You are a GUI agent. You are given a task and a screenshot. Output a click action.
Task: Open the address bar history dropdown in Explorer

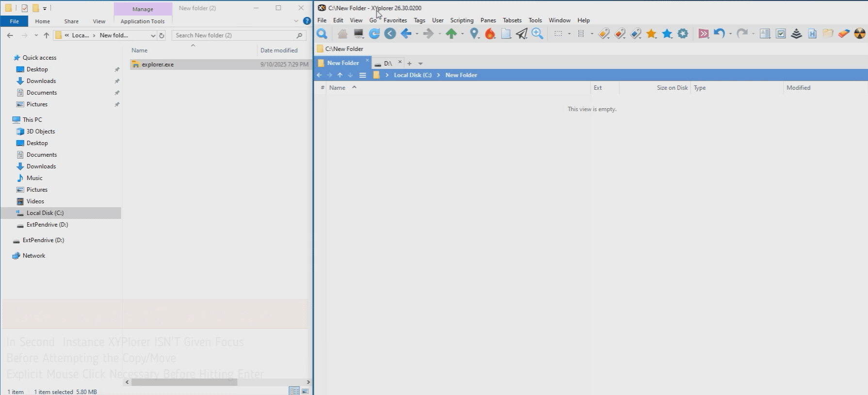point(153,35)
